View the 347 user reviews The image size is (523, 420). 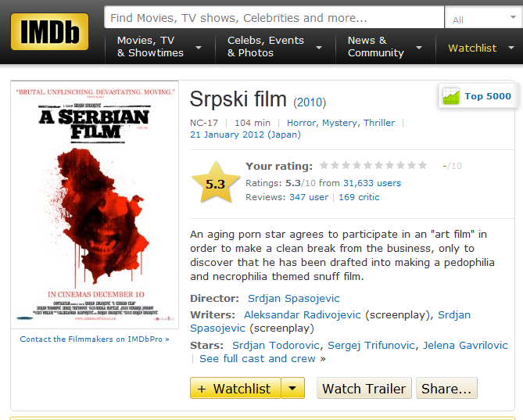click(309, 197)
